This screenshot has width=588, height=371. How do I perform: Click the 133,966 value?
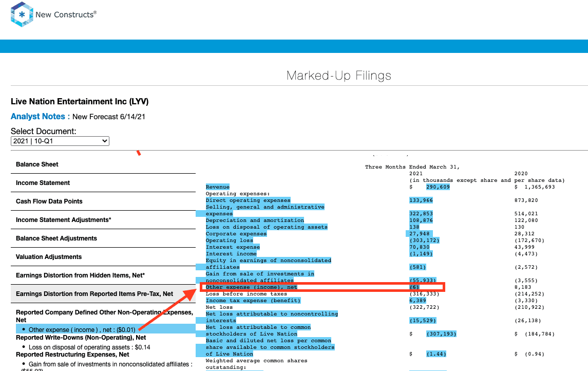[x=421, y=200]
